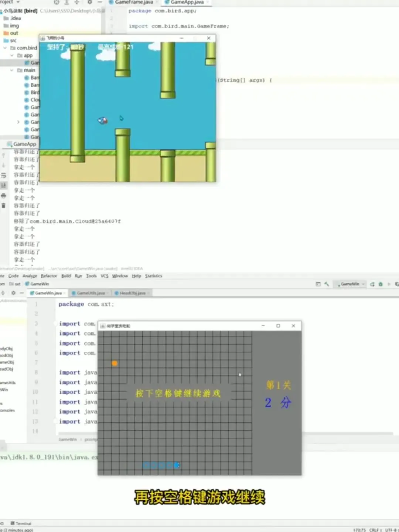399x532 pixels.
Task: Clear console with the trash icon
Action: point(4,205)
